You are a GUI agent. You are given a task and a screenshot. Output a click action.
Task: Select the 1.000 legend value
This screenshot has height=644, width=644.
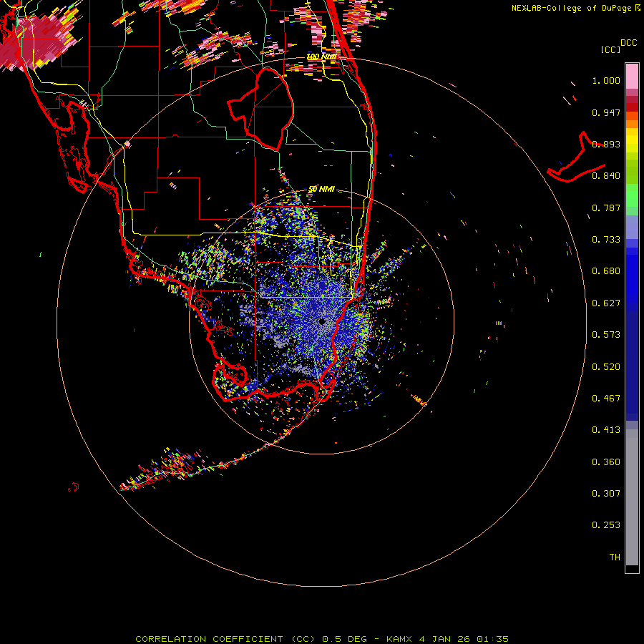click(x=606, y=80)
